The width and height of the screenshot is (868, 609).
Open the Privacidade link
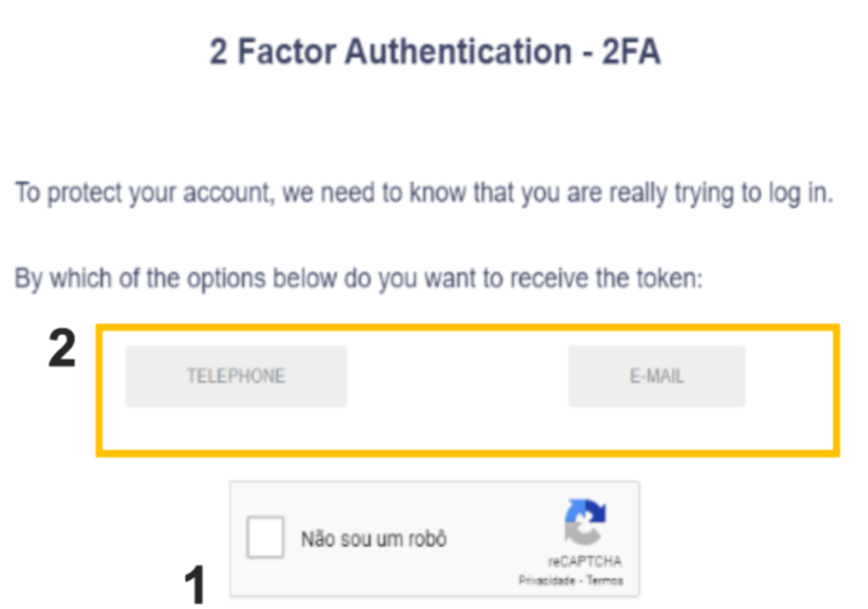(547, 581)
